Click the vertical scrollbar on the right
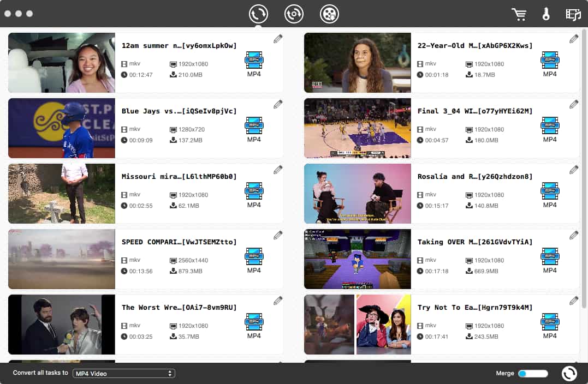Image resolution: width=588 pixels, height=384 pixels. (584, 164)
